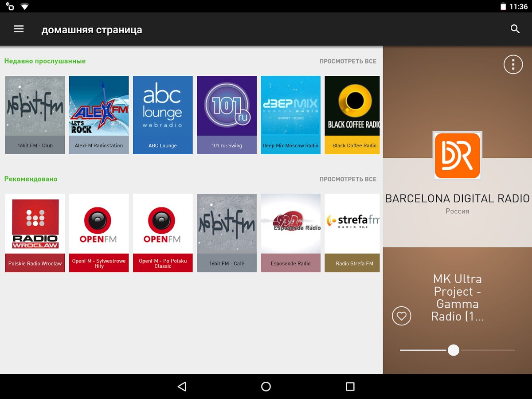
Task: Click the volume slider knob
Action: [x=453, y=350]
